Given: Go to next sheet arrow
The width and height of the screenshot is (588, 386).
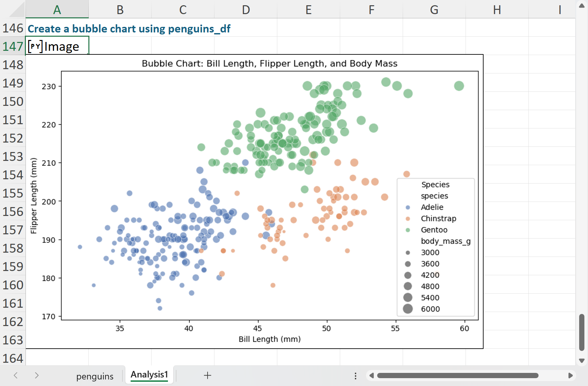Looking at the screenshot, I should click(x=37, y=376).
